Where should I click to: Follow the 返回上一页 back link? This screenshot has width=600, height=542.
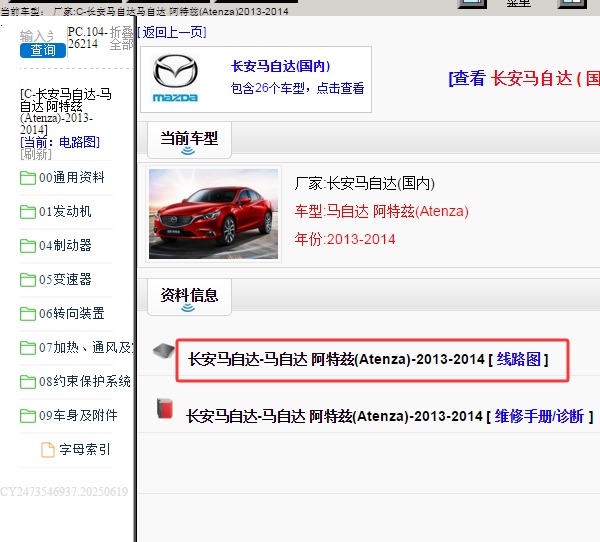[172, 32]
